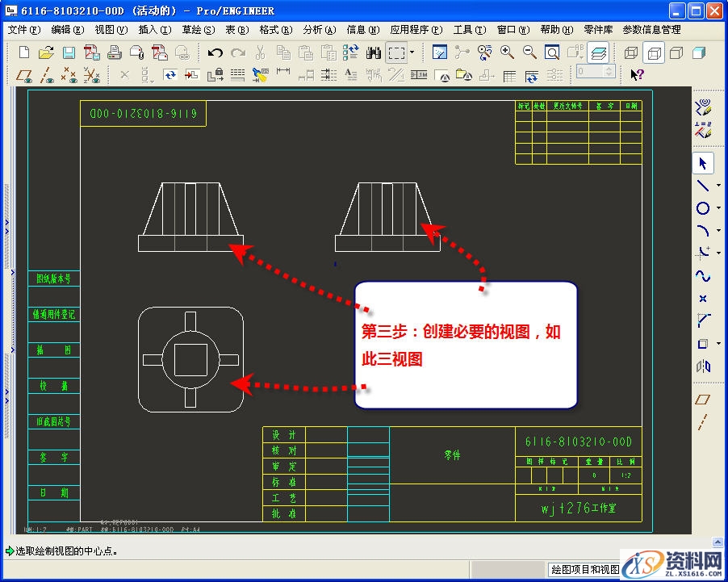Image resolution: width=728 pixels, height=582 pixels.
Task: Click the Zoom Out magnifier
Action: click(529, 52)
